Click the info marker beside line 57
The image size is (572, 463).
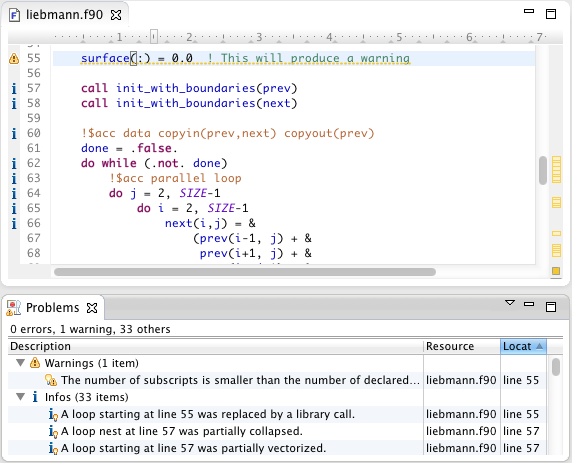point(14,88)
